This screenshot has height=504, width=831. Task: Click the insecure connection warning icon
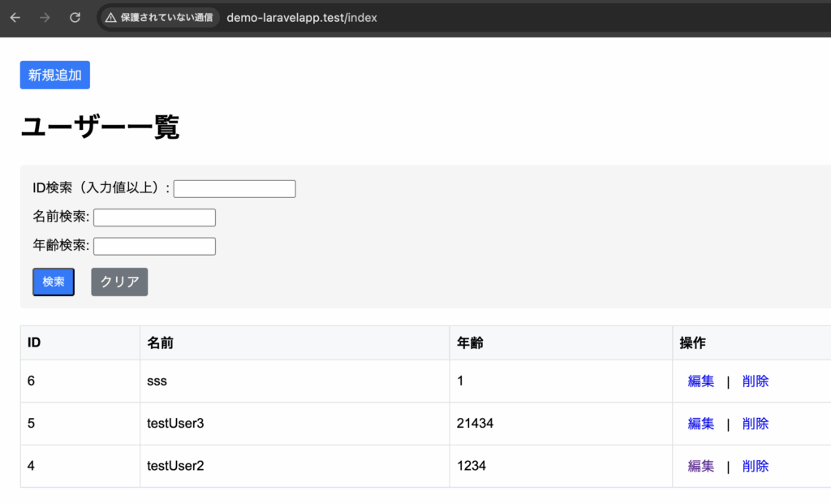[x=111, y=18]
